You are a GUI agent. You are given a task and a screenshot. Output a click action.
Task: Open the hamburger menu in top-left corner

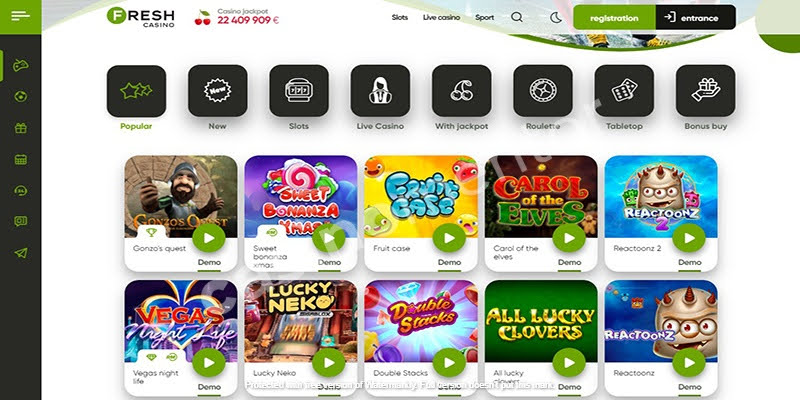[x=20, y=16]
